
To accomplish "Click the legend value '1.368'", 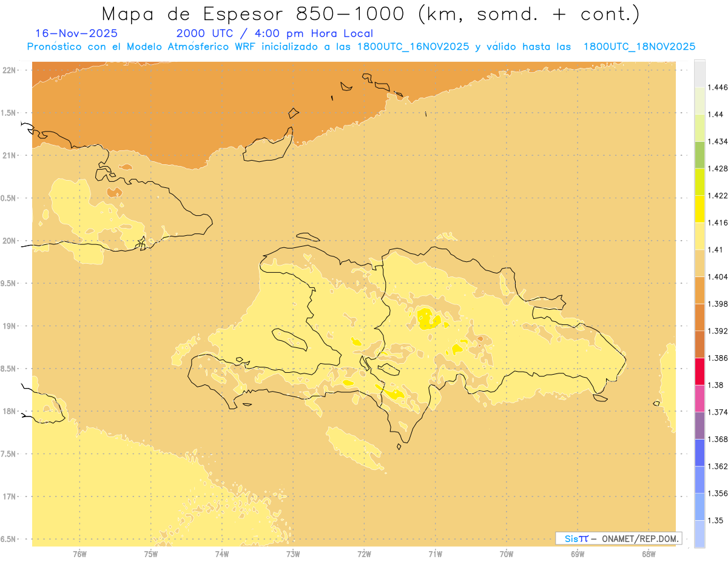I will click(718, 439).
